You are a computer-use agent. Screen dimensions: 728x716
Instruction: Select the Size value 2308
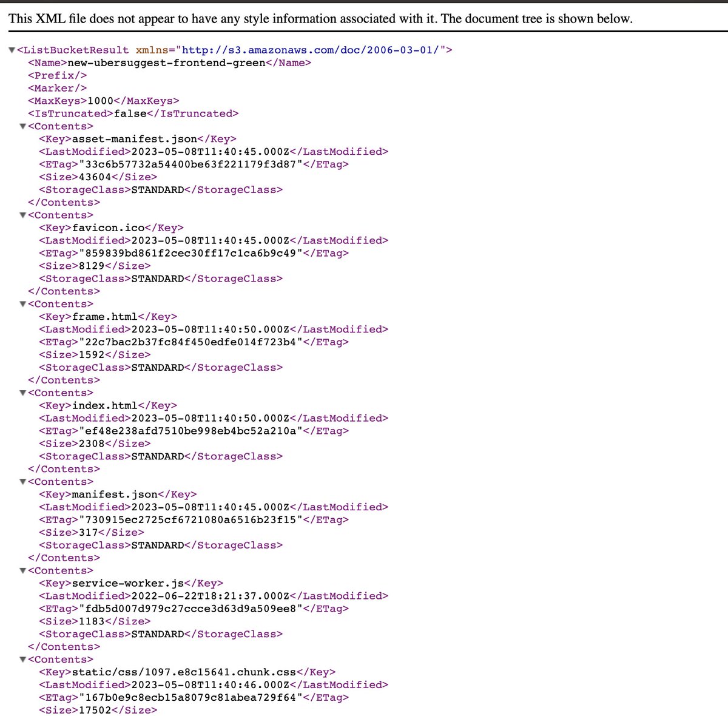tap(92, 444)
